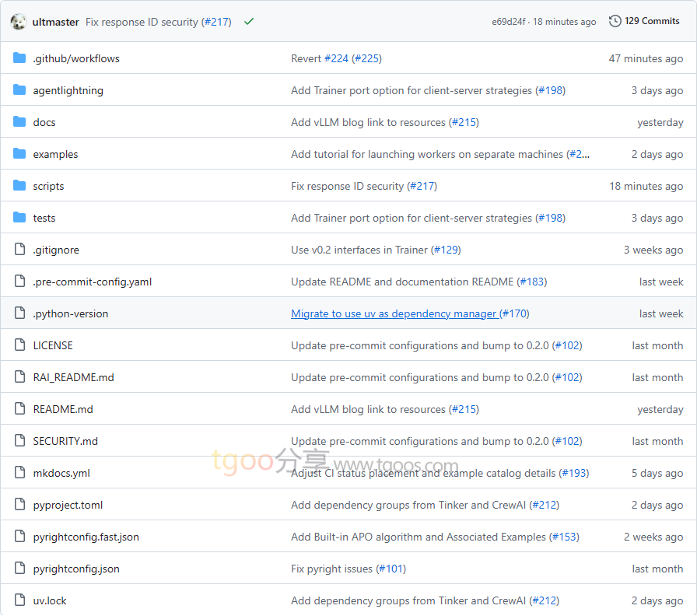This screenshot has width=697, height=616.
Task: View the 129 Commits history
Action: 651,21
